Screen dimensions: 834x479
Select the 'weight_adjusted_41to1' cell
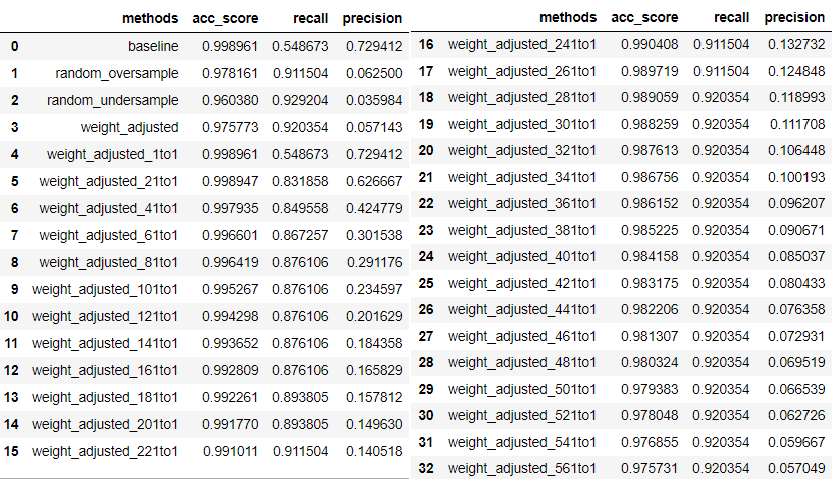[109, 209]
